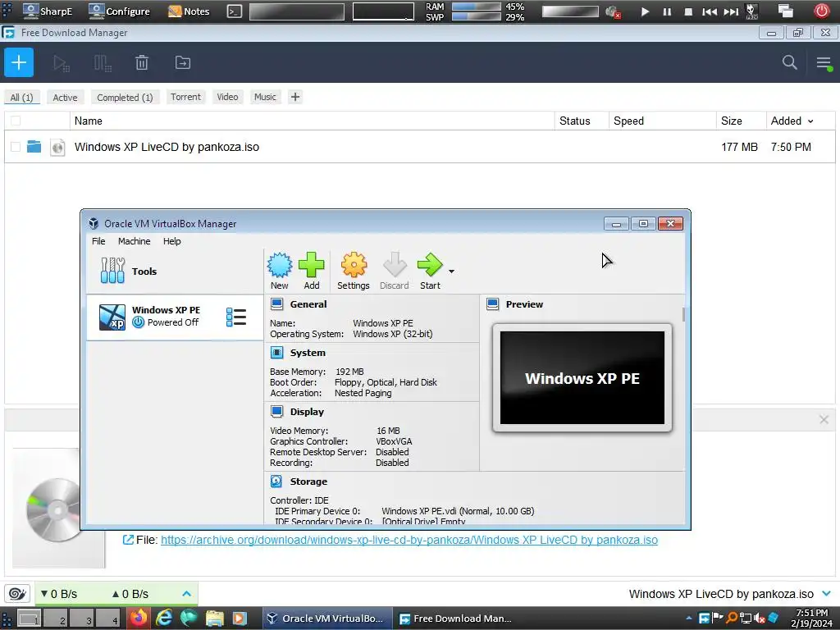
Task: Click the play media control in top bar
Action: 645,11
